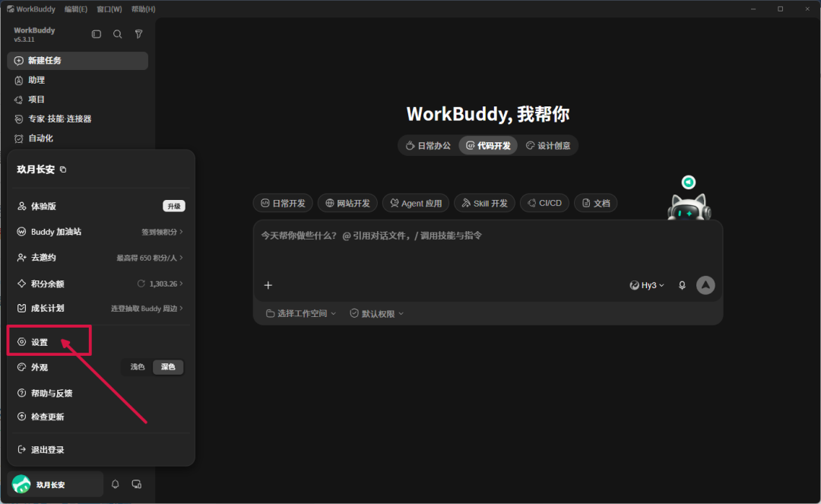Click 退出登录 to log out
Image resolution: width=821 pixels, height=504 pixels.
pos(100,449)
